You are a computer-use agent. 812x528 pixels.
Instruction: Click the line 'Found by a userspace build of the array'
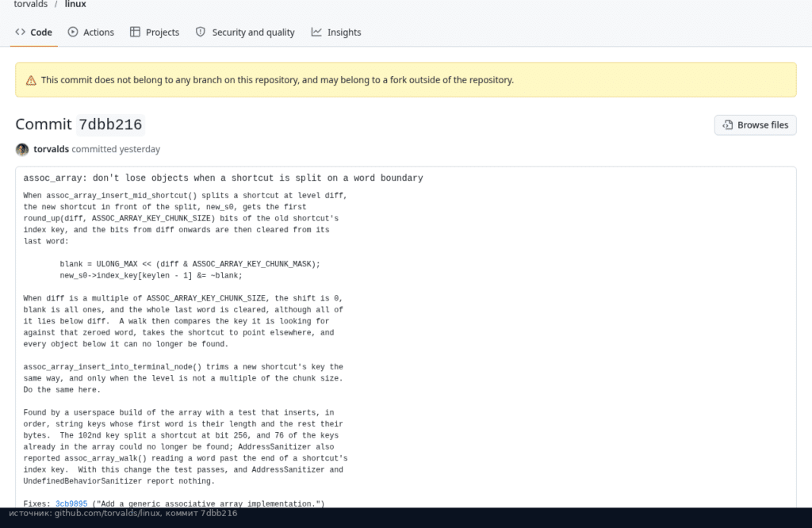[178, 412]
